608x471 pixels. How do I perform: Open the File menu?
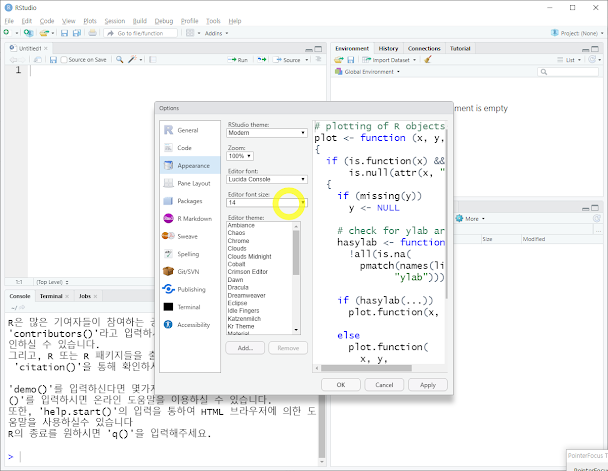(x=9, y=21)
